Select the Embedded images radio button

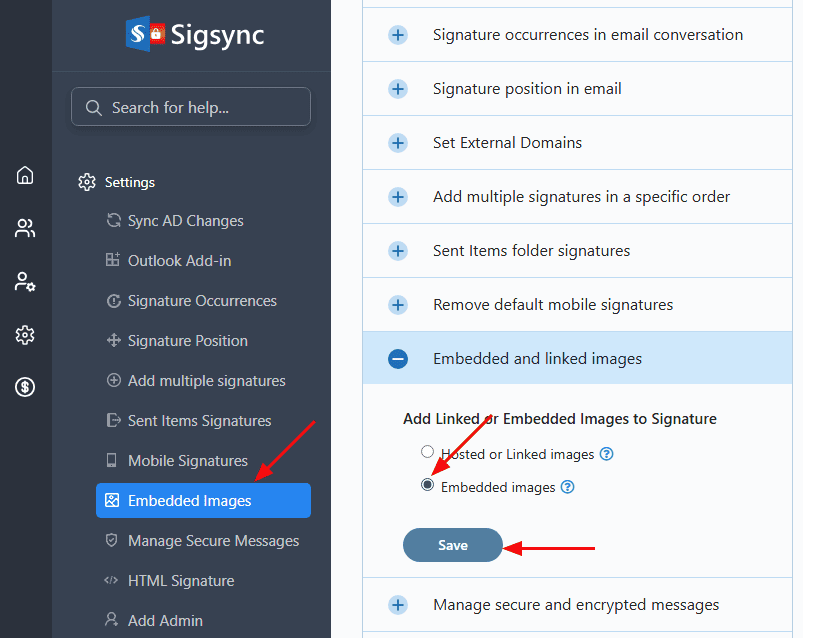point(428,485)
